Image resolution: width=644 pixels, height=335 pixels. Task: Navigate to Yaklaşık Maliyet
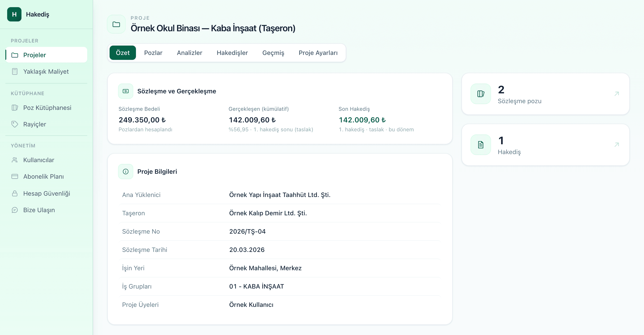click(x=47, y=71)
